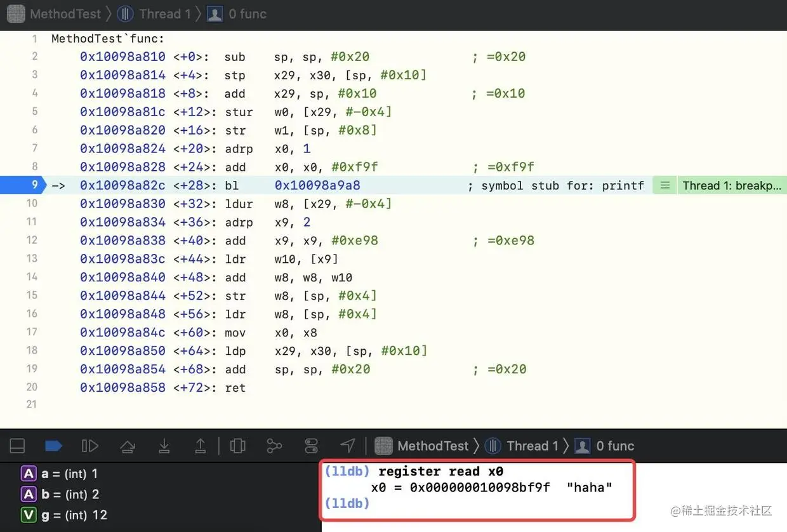787x532 pixels.
Task: Click the adrp x9, 2 instruction
Action: click(x=267, y=222)
